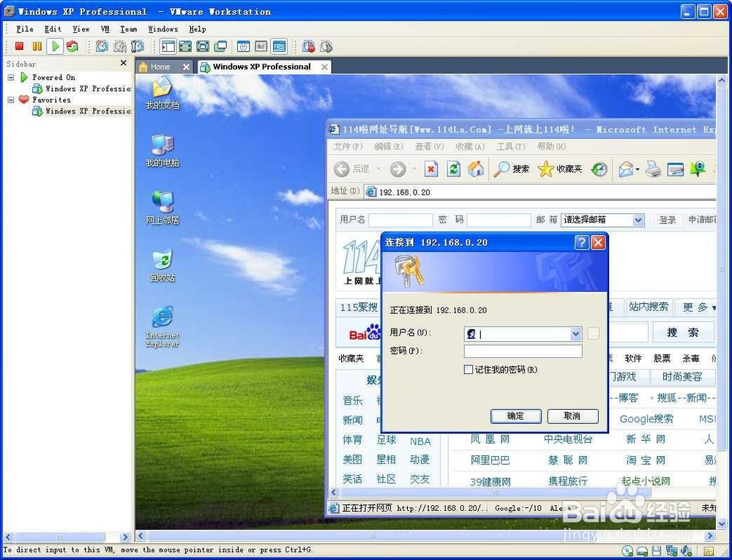Enter Full Screen mode icon

coord(203,46)
